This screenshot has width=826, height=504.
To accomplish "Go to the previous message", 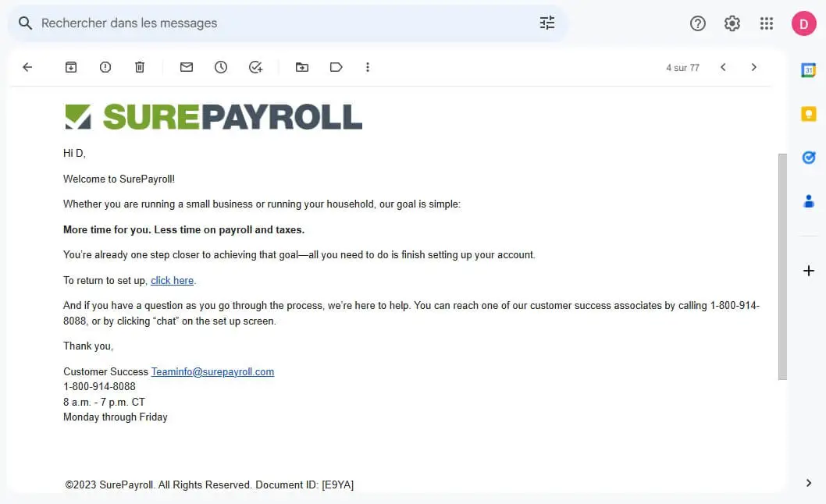I will click(723, 67).
